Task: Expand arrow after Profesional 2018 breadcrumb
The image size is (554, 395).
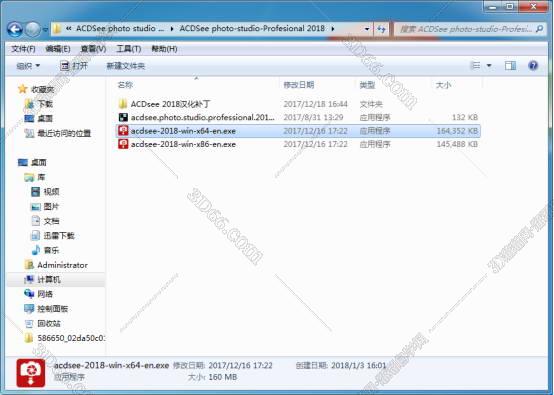Action: (333, 29)
